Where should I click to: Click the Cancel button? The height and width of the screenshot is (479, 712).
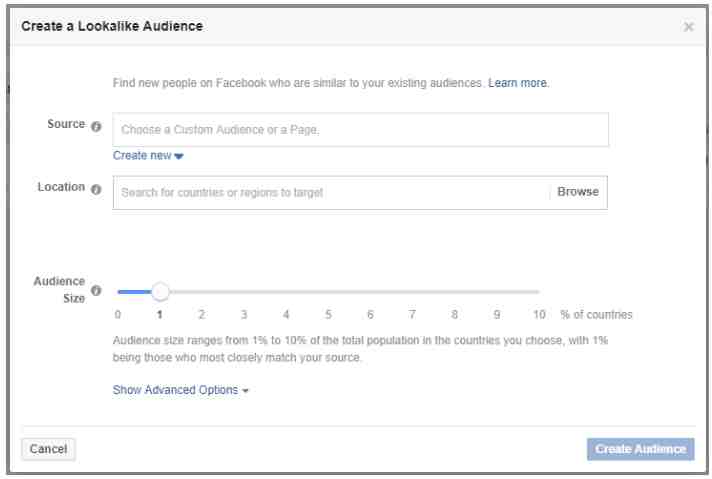point(49,449)
